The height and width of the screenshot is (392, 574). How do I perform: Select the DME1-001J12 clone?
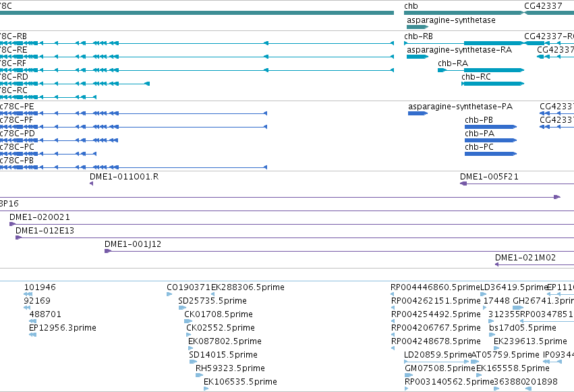339,251
